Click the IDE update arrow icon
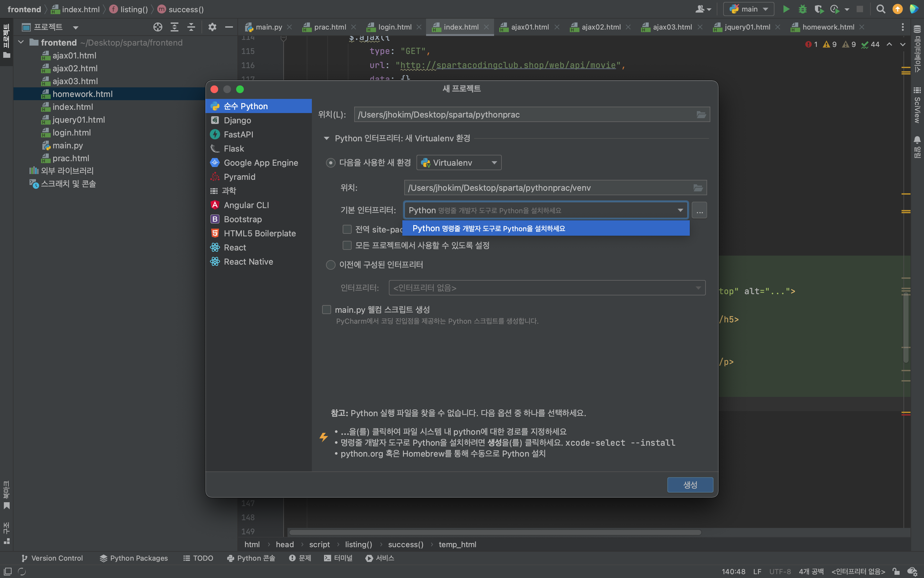 click(898, 9)
